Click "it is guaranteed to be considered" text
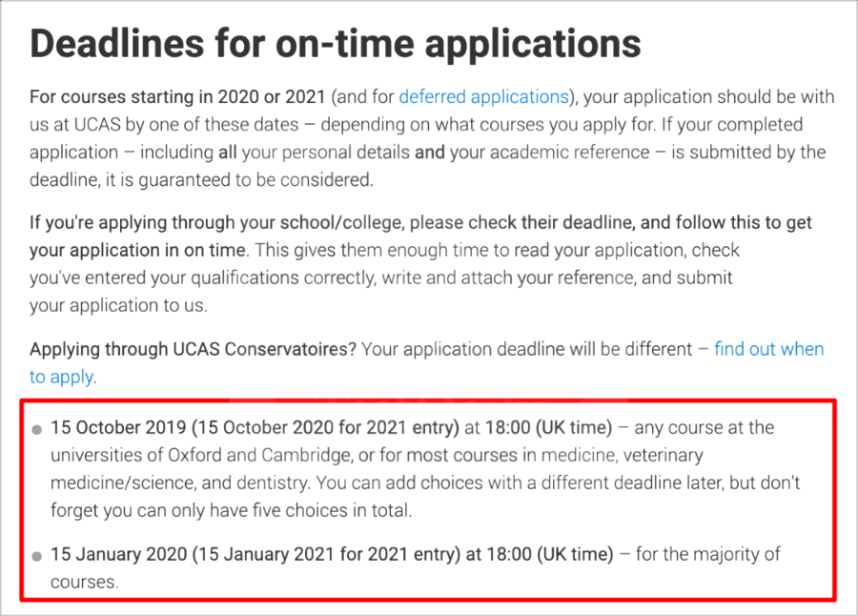858x616 pixels. pyautogui.click(x=239, y=179)
